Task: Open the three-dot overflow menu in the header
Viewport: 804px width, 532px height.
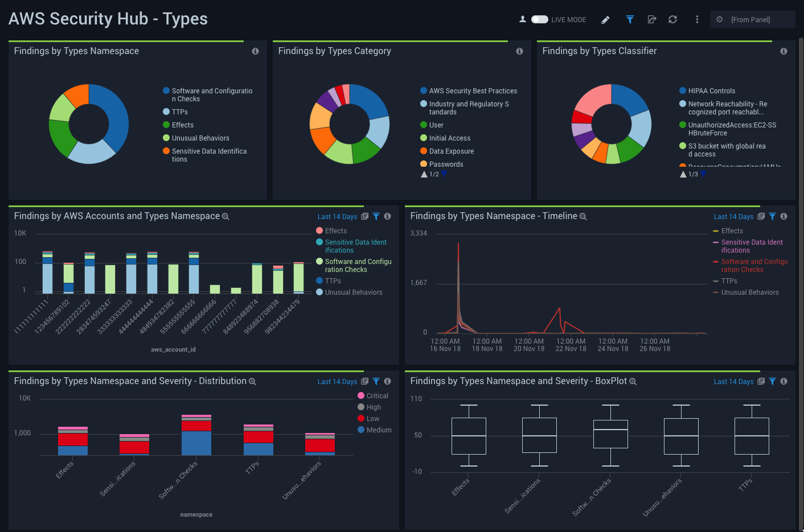Action: click(x=696, y=19)
